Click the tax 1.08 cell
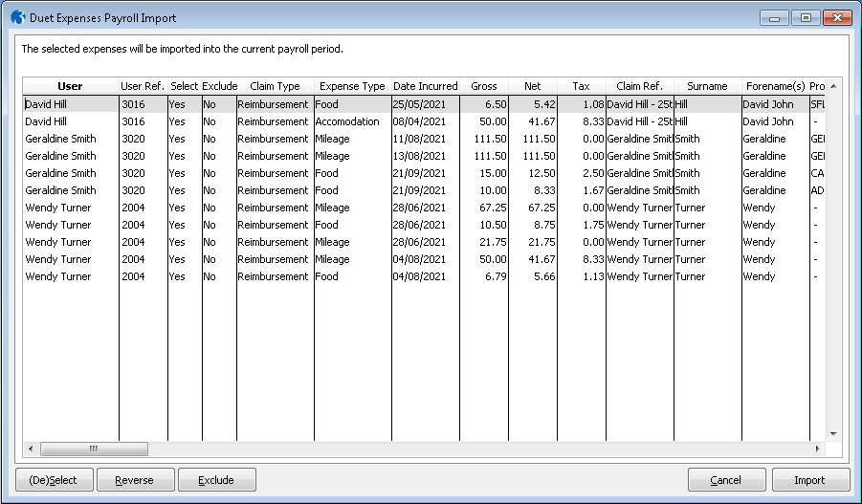The image size is (862, 504). pyautogui.click(x=582, y=104)
